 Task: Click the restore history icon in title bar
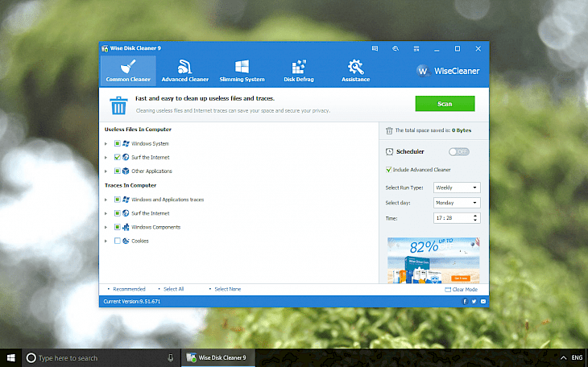(395, 48)
